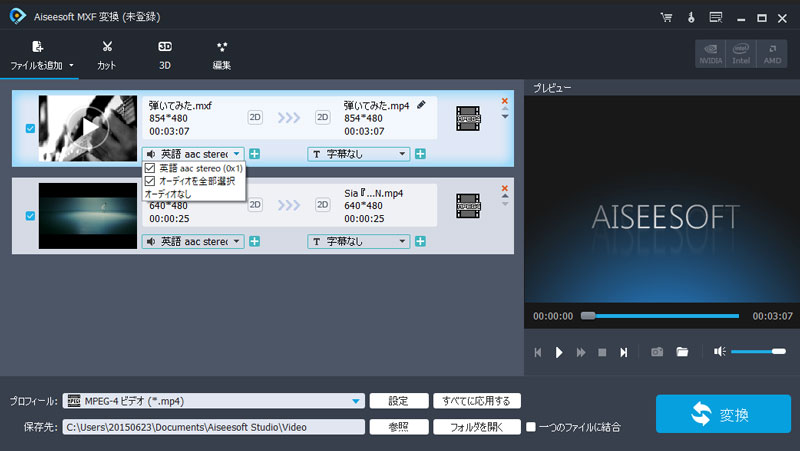The image size is (800, 451).
Task: Open 字幕なし subtitle dropdown for first file
Action: click(359, 154)
